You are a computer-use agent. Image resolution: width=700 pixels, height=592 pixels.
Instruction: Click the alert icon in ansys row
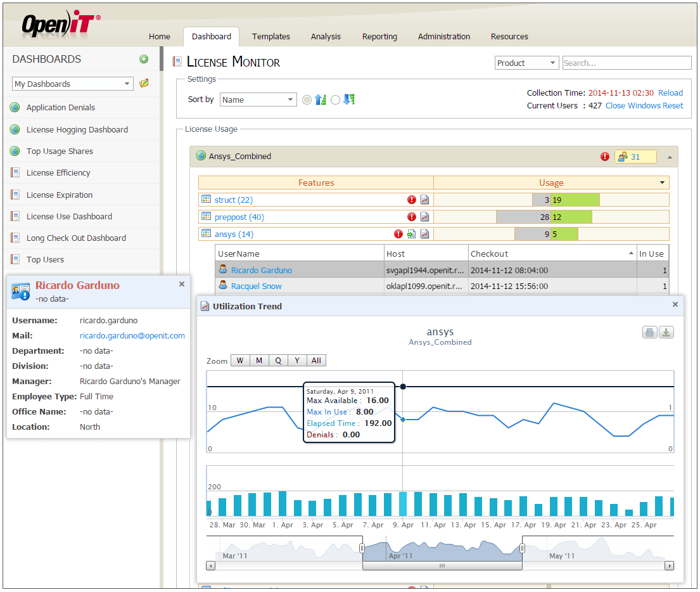click(398, 234)
